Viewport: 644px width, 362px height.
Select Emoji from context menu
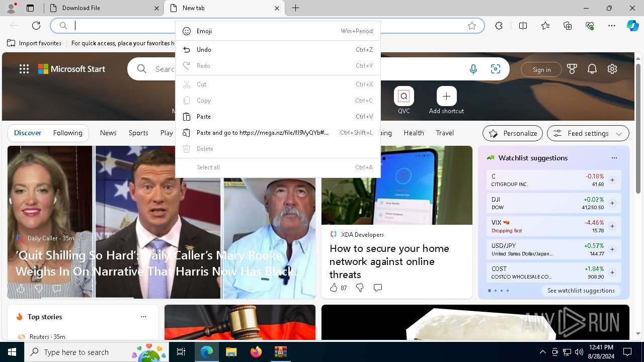pos(278,31)
